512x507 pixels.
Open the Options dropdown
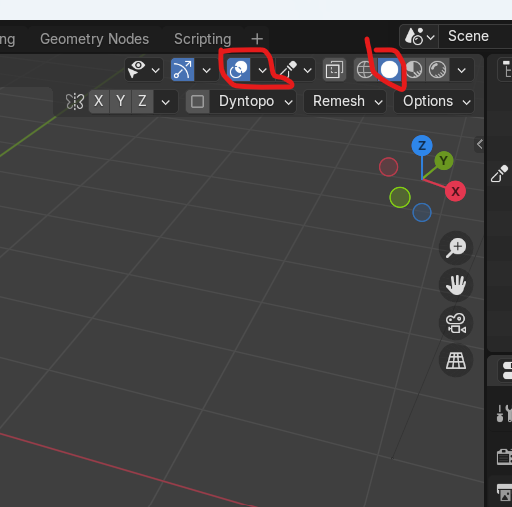434,101
